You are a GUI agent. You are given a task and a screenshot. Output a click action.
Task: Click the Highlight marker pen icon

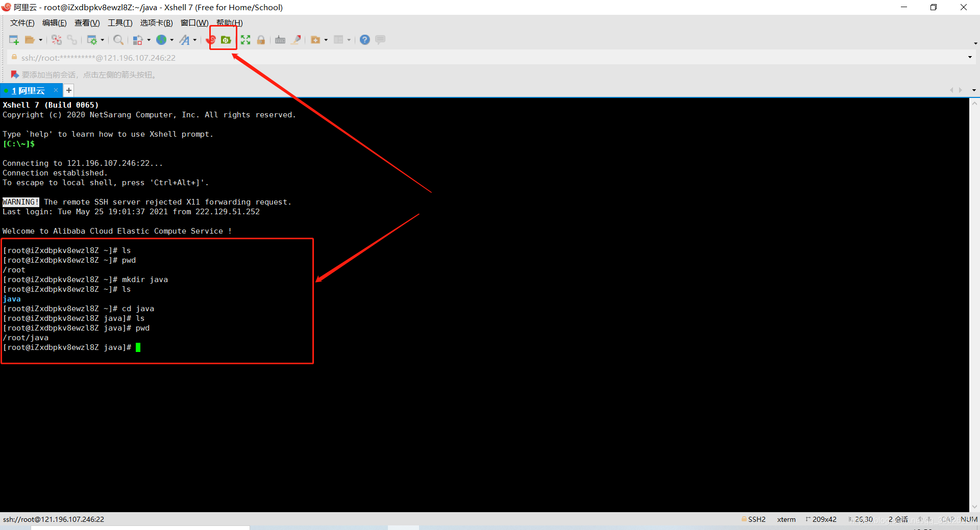click(296, 40)
